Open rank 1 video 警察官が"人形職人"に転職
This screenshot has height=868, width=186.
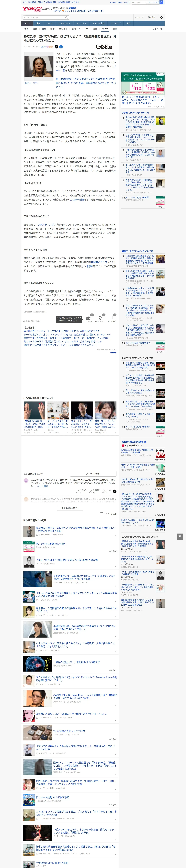[140, 366]
